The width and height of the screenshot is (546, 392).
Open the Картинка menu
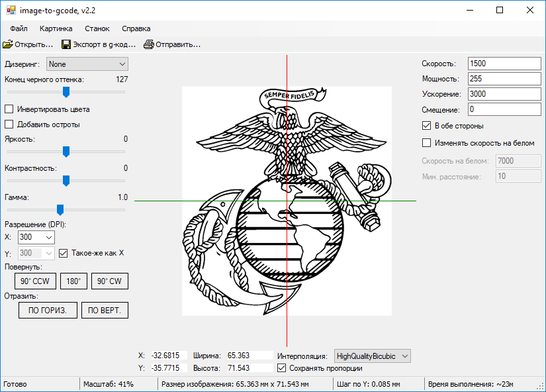tap(56, 28)
